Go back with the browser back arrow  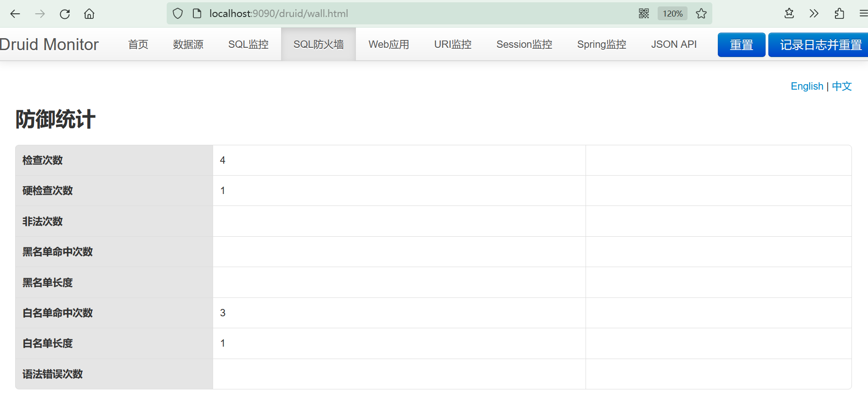(15, 14)
